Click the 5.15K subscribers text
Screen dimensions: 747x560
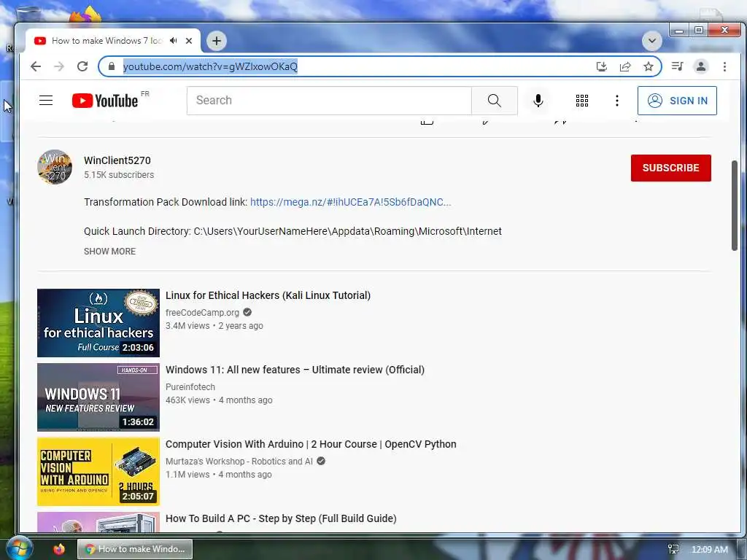click(x=119, y=175)
